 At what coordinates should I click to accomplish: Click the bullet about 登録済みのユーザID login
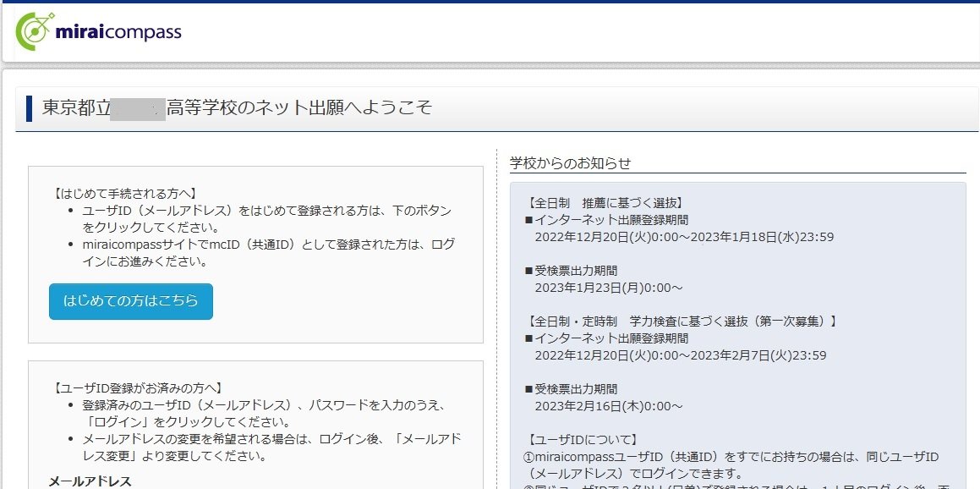262,413
